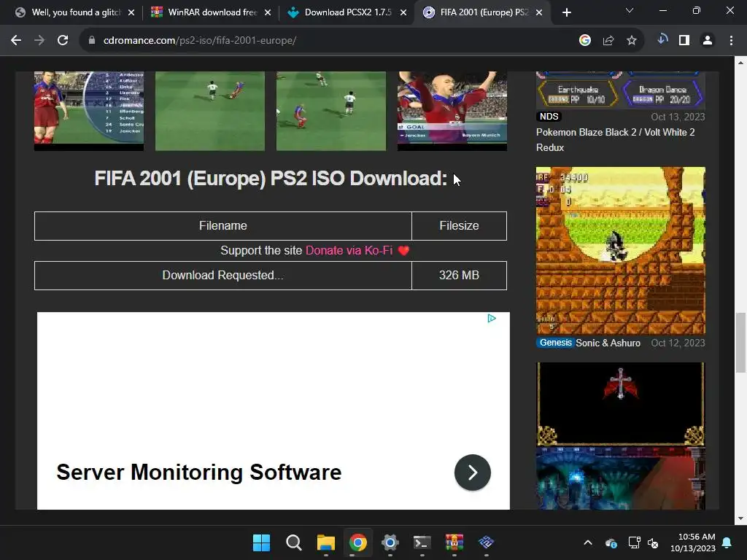Open terminal app from taskbar
The height and width of the screenshot is (560, 747).
coord(422,542)
